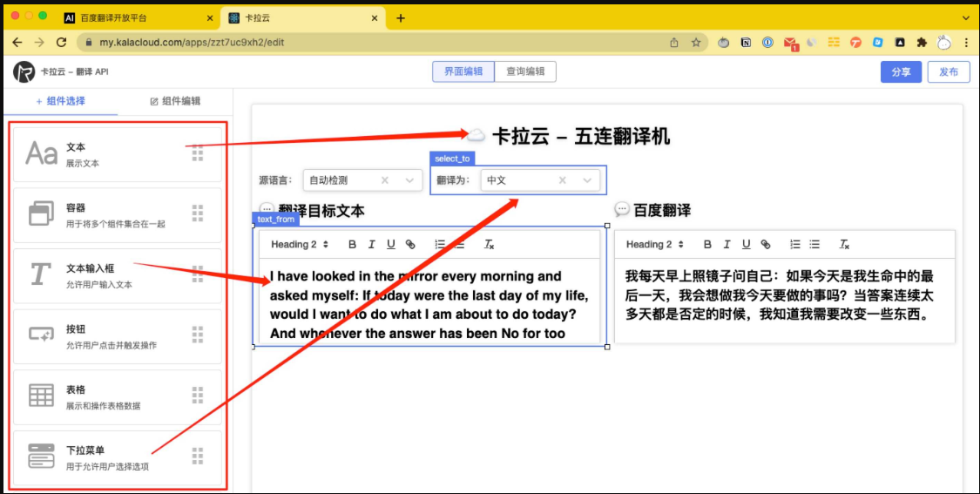Toggle italic in the 百度翻译 editor

point(727,245)
